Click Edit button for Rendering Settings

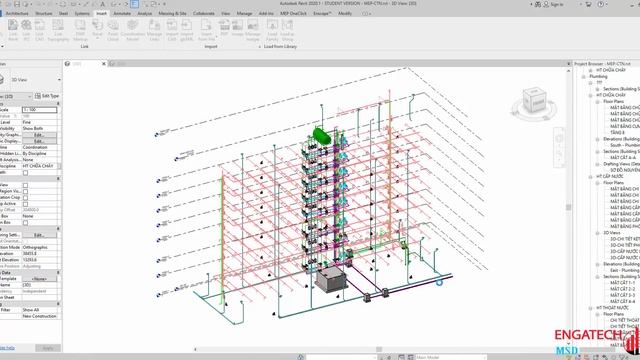(39, 235)
